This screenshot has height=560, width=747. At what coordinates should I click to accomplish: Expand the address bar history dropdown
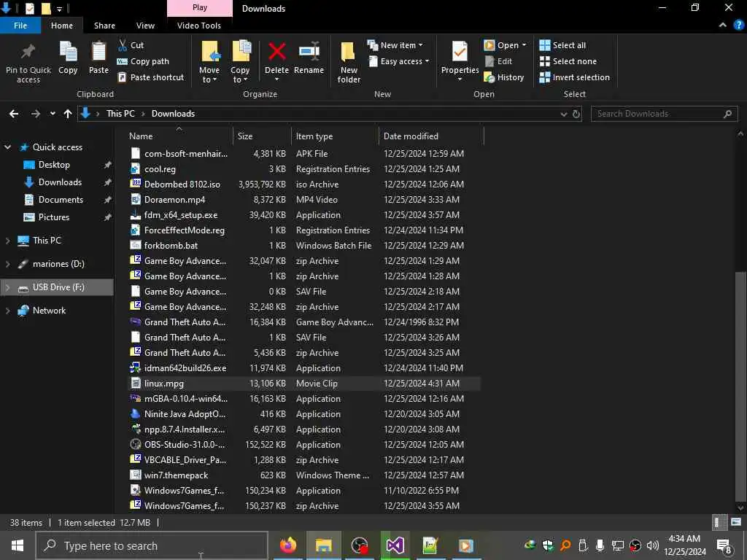click(x=564, y=114)
